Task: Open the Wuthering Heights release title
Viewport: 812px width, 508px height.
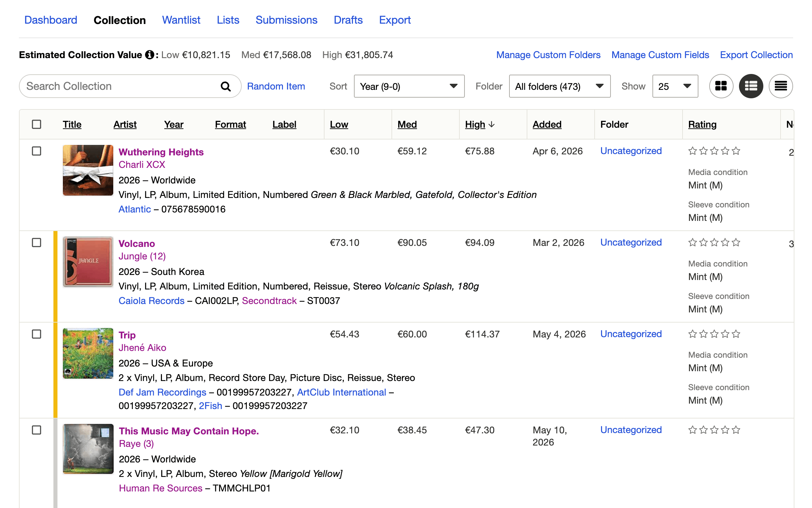Action: [161, 152]
